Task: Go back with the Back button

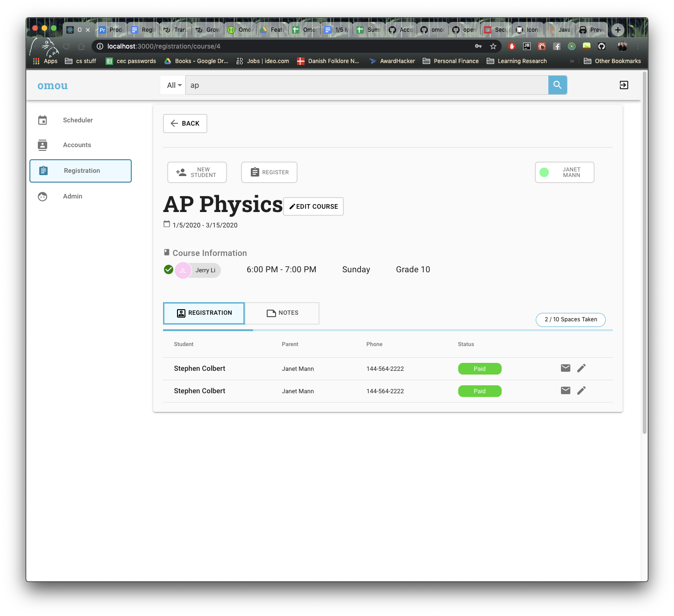Action: pos(185,123)
